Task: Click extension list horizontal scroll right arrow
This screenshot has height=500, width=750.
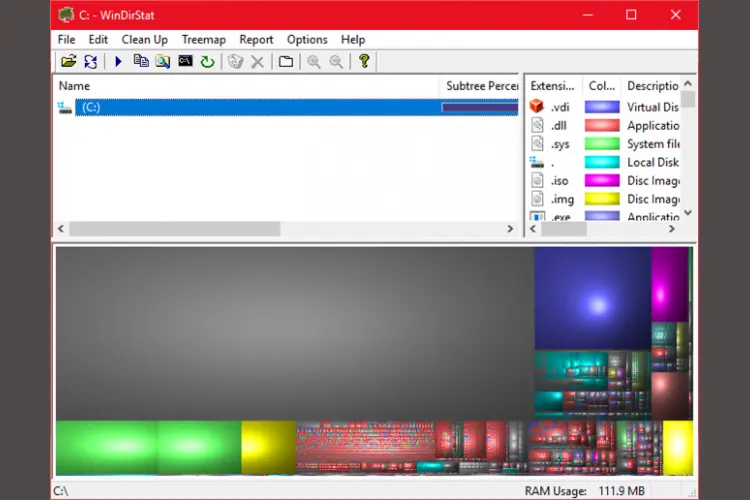Action: pos(672,229)
